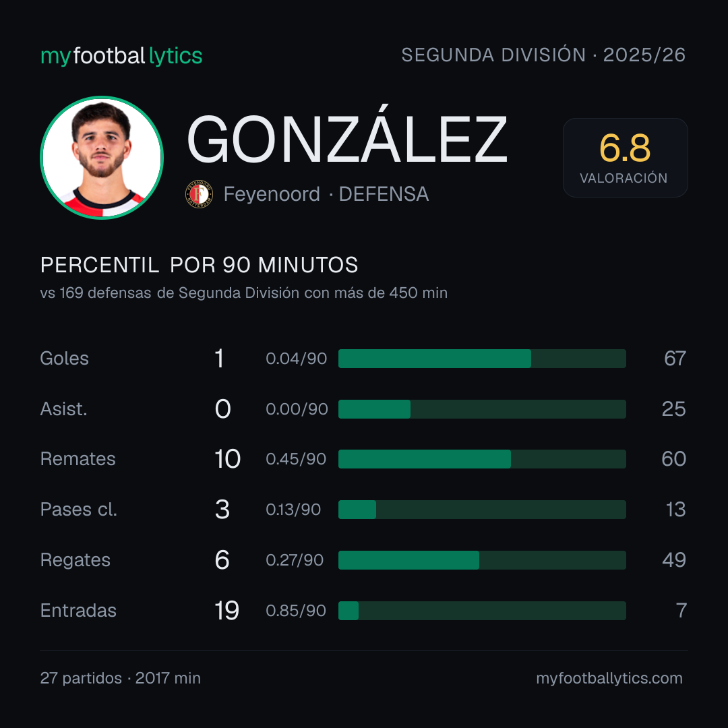Click the Feyenoord club crest icon
728x728 pixels.
(199, 194)
